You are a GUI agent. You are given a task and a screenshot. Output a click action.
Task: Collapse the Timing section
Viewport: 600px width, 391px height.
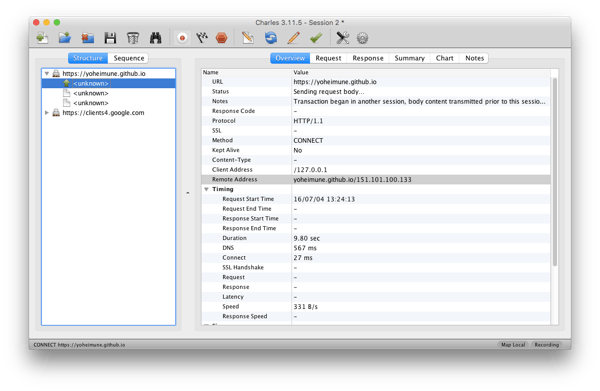[x=206, y=189]
